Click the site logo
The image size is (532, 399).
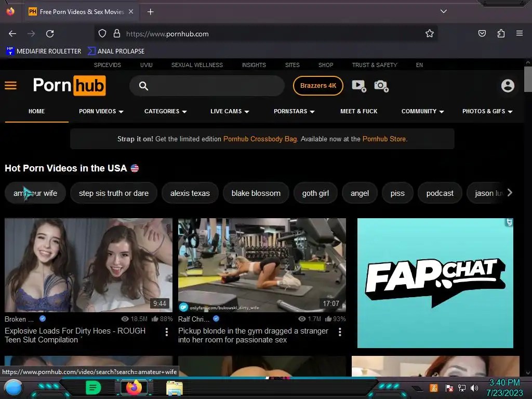click(x=70, y=86)
